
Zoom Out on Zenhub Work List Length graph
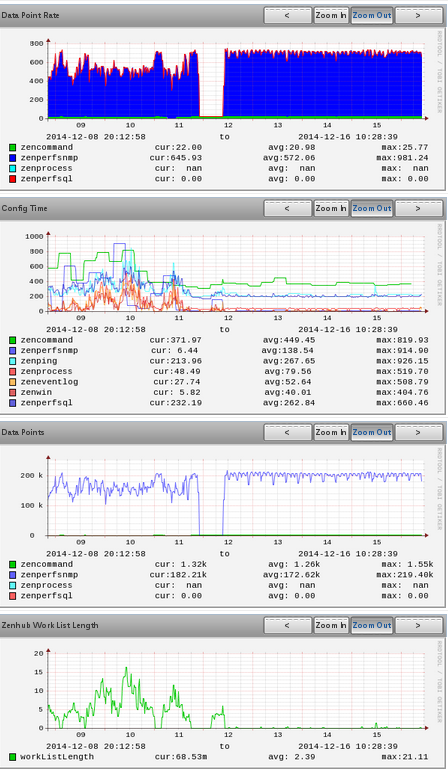[371, 625]
